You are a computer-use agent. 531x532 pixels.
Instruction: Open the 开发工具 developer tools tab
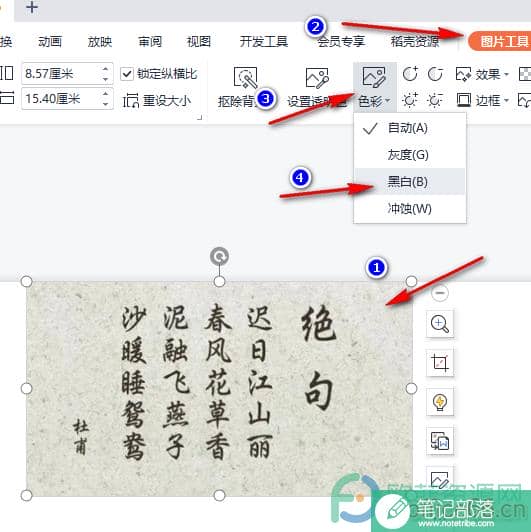click(264, 41)
